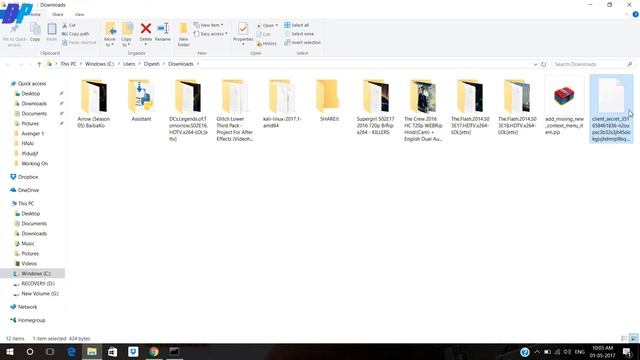Go up one folder level arrow
This screenshot has height=360, width=640.
39,64
